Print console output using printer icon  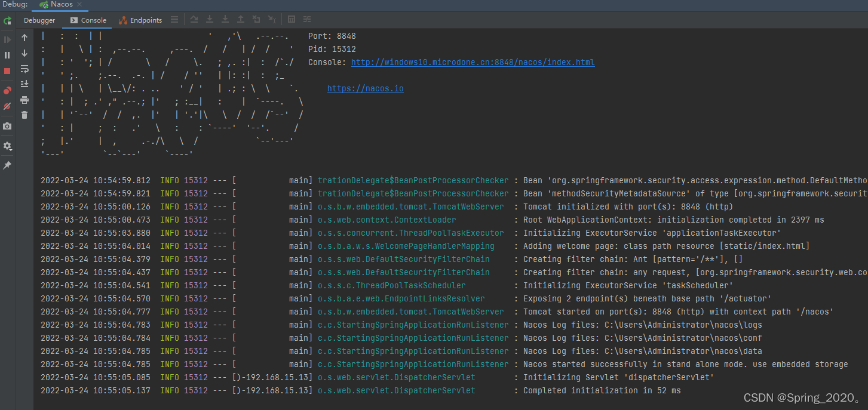(x=24, y=100)
